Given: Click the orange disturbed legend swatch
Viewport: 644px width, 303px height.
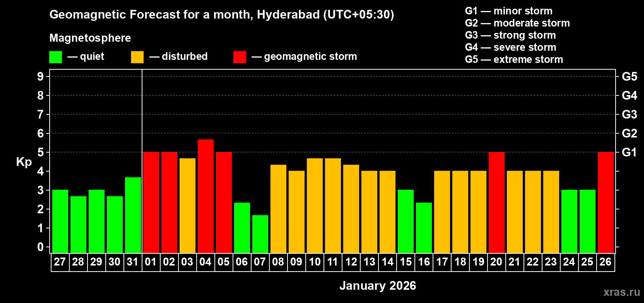Looking at the screenshot, I should tap(137, 57).
